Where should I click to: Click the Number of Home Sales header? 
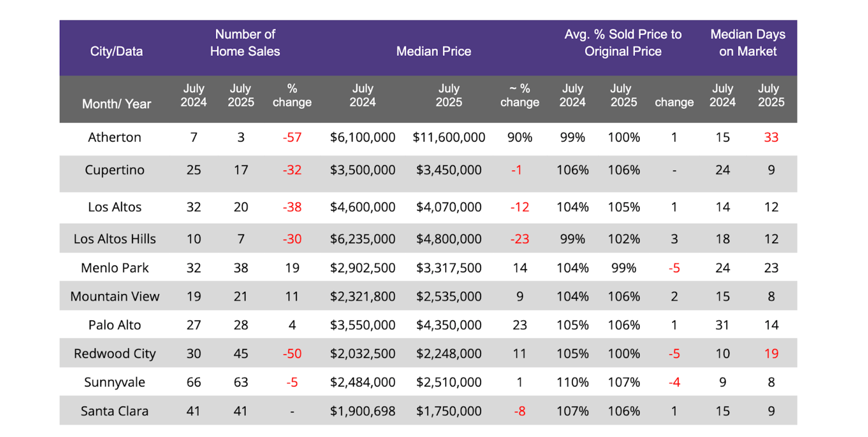click(x=245, y=43)
